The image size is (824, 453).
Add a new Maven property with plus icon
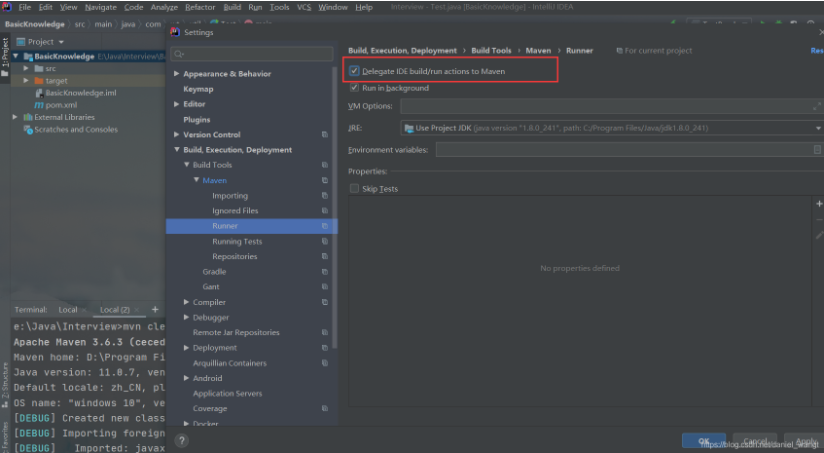click(819, 204)
